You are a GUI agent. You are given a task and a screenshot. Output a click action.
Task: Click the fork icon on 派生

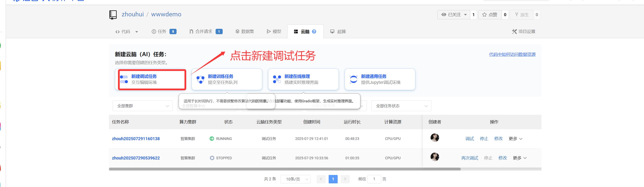pos(517,15)
